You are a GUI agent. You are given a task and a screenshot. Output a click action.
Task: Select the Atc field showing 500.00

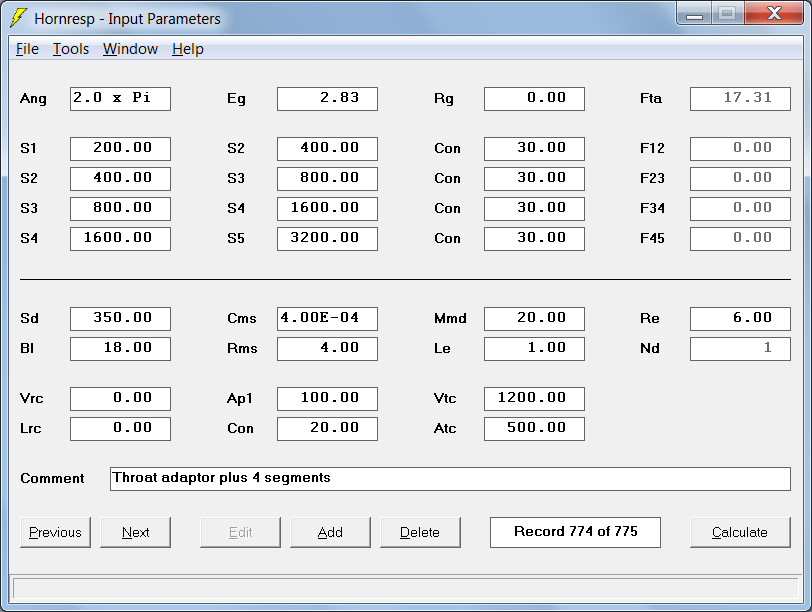534,429
